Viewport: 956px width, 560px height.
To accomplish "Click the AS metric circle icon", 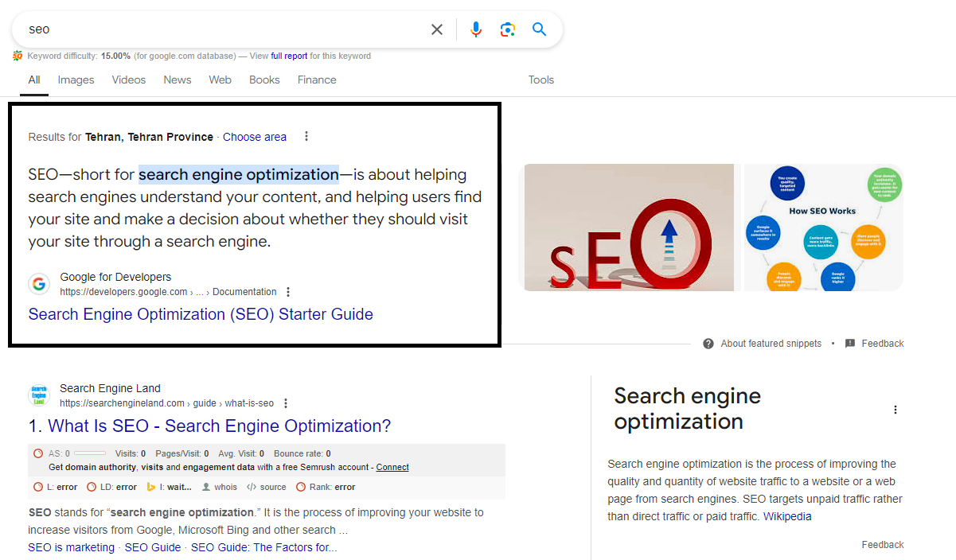I will pos(38,453).
